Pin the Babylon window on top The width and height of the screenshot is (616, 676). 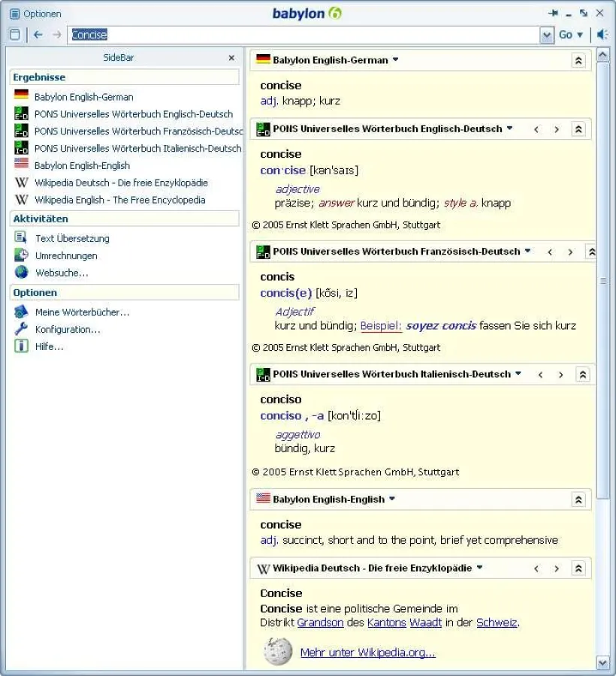[554, 14]
